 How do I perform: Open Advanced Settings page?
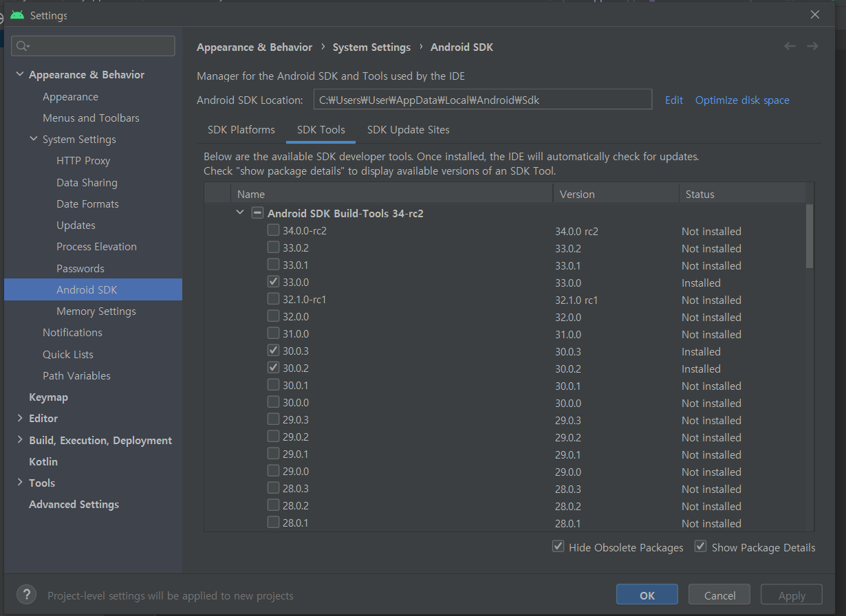pos(74,504)
